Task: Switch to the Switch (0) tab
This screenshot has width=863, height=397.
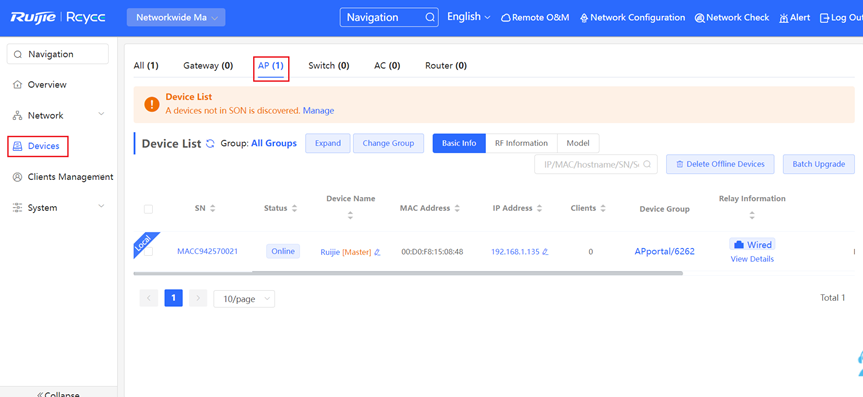Action: point(329,66)
